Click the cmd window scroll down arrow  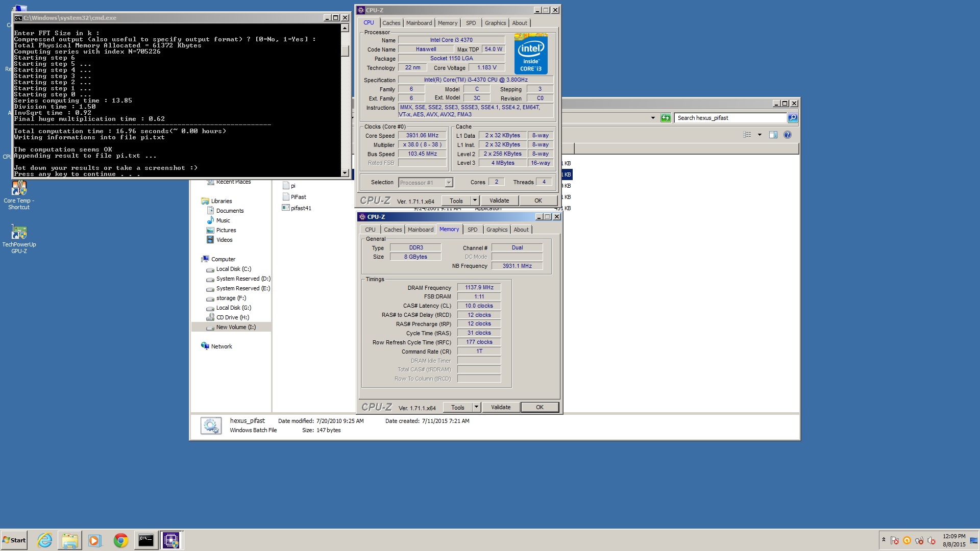click(345, 173)
